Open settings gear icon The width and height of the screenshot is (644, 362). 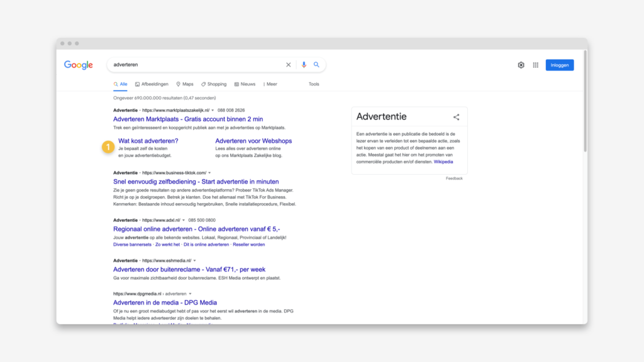pyautogui.click(x=521, y=65)
